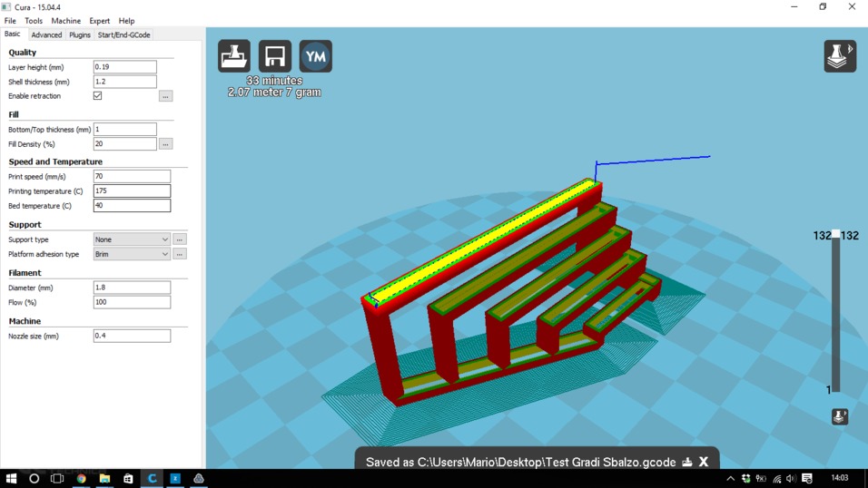Click the Flow percentage input field

[132, 302]
